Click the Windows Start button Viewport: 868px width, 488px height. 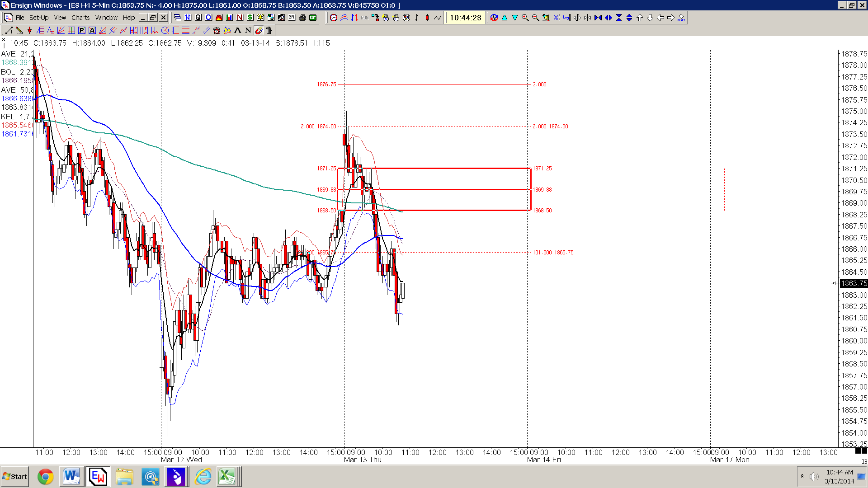[x=15, y=477]
